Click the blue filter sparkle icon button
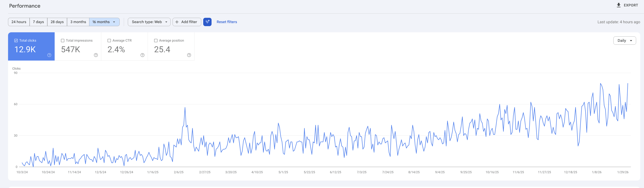The height and width of the screenshot is (188, 644). coord(207,22)
